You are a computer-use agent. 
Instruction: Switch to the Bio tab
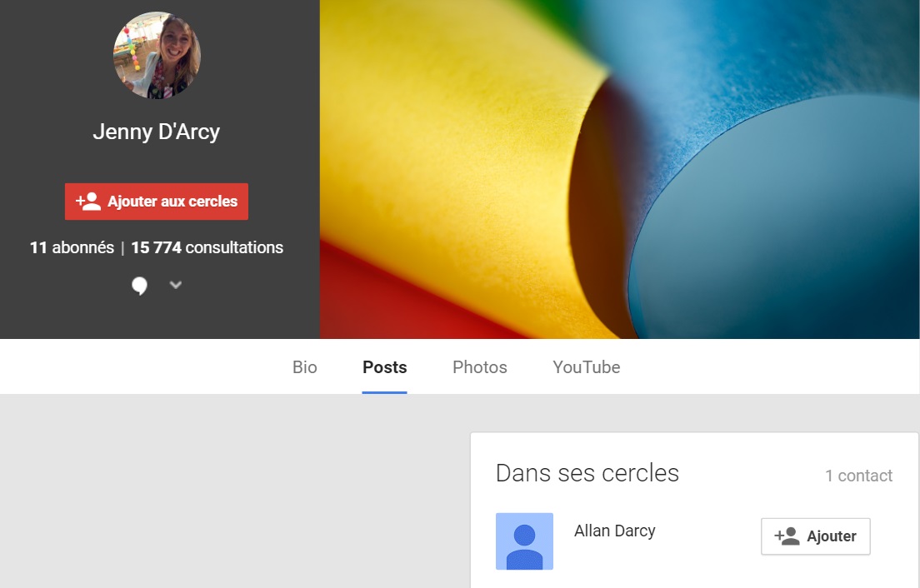(304, 367)
